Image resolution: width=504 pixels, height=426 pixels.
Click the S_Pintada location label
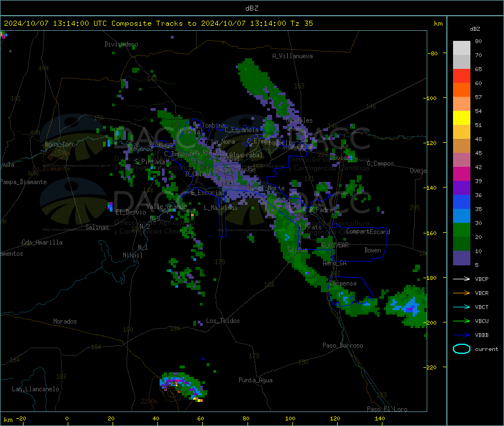coord(150,161)
